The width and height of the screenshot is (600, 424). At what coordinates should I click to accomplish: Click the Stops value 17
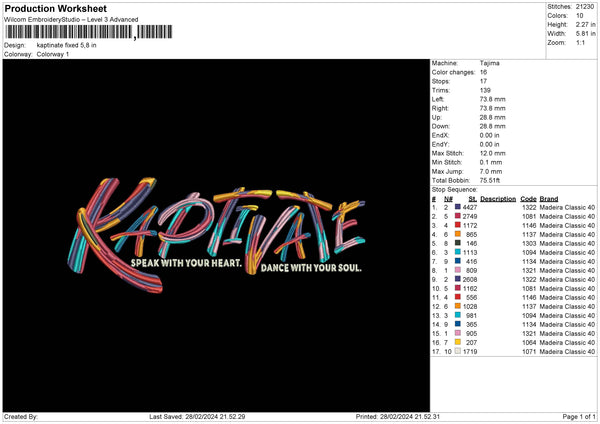click(x=483, y=81)
